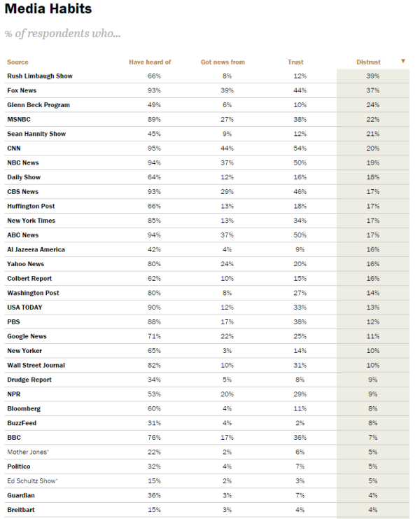The height and width of the screenshot is (519, 420).
Task: Select the Breitbart row label
Action: pos(21,510)
